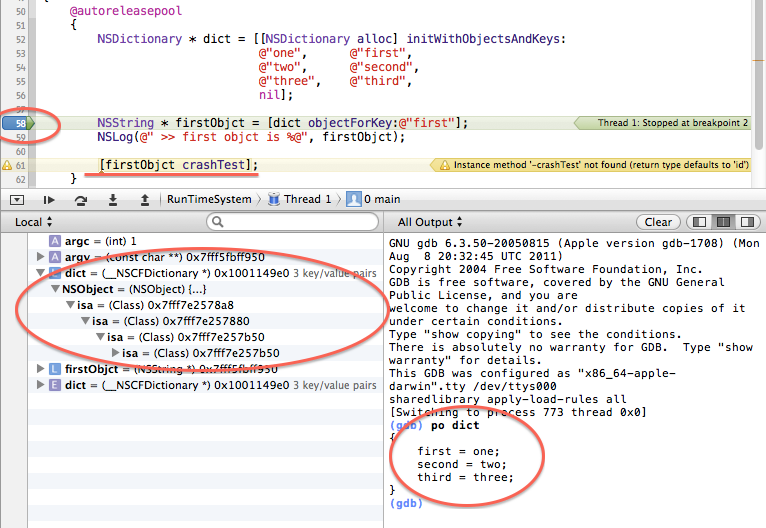Collapse the NSObject row
This screenshot has height=528, width=766.
click(x=56, y=289)
